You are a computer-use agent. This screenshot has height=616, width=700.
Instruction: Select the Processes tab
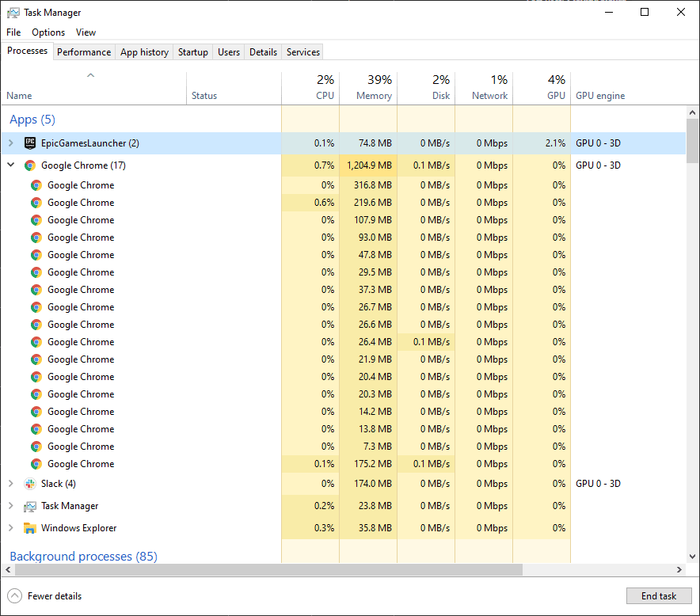[27, 51]
